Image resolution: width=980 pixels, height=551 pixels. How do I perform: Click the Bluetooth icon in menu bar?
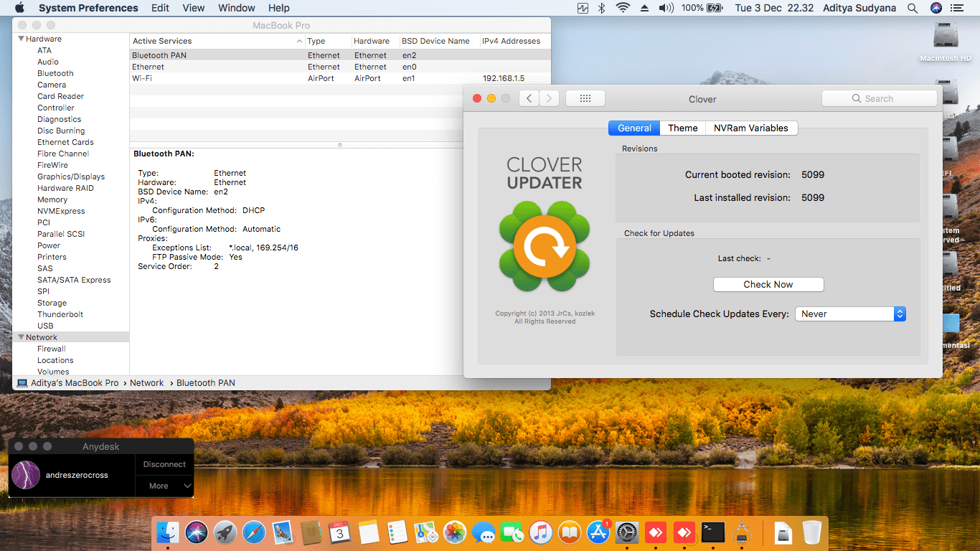coord(602,8)
